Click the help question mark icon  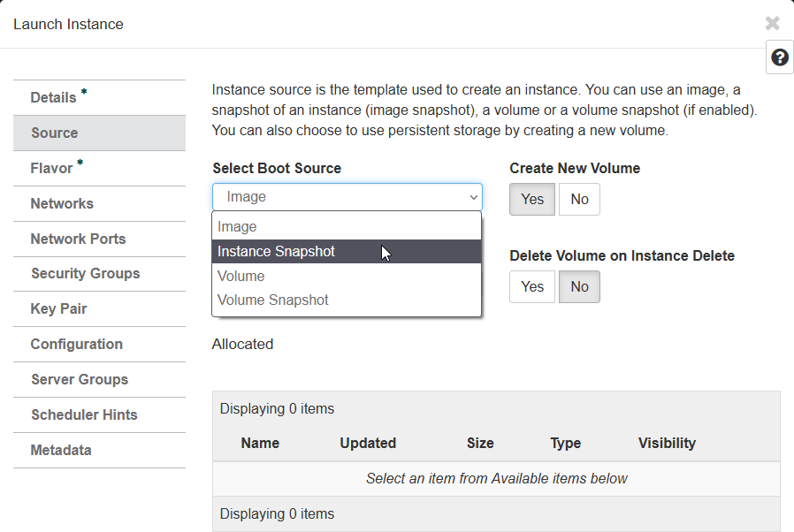point(779,57)
